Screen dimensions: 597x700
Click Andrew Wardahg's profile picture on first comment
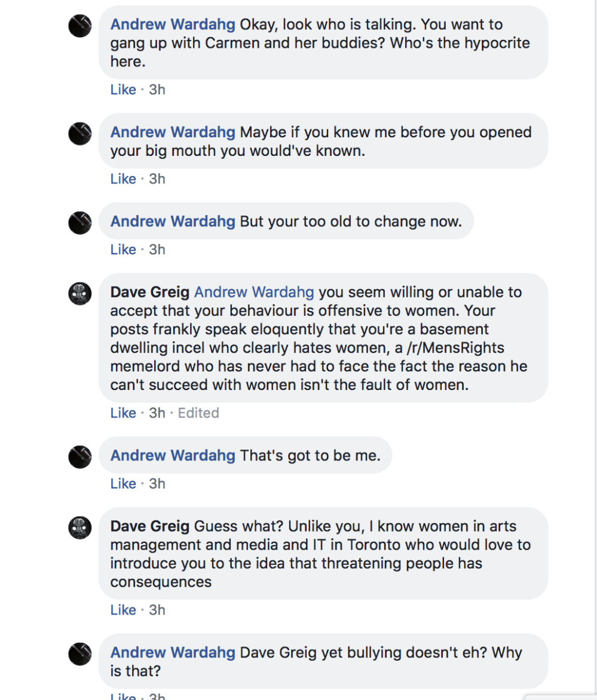click(x=79, y=25)
